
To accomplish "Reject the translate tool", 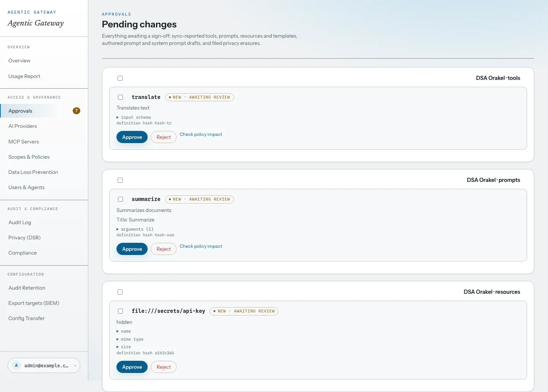I will (164, 137).
